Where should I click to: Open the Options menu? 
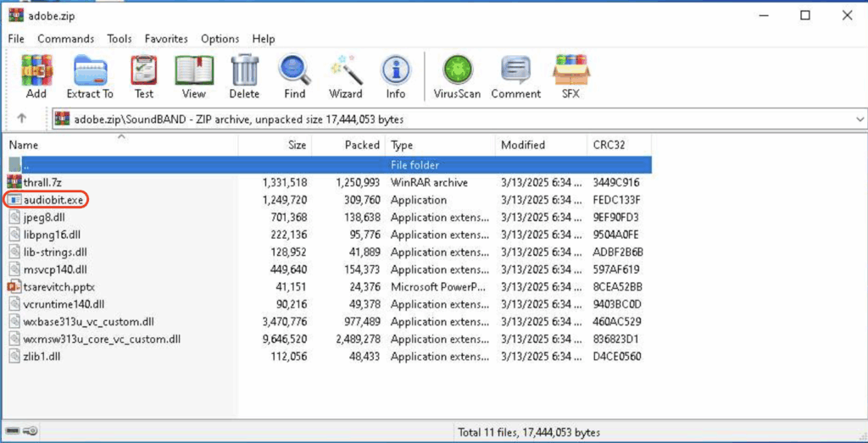pyautogui.click(x=220, y=39)
